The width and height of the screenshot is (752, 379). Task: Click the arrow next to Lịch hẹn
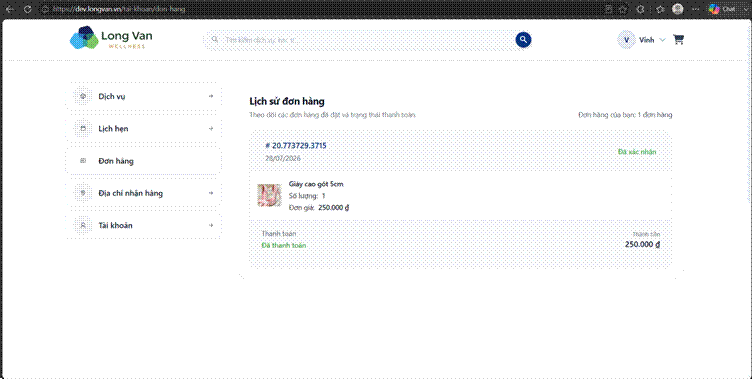pyautogui.click(x=211, y=129)
